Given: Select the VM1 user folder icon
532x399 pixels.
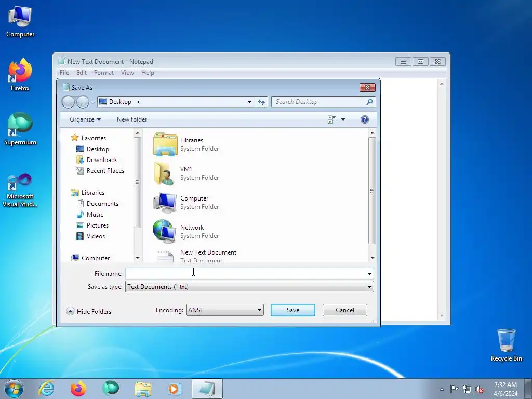Looking at the screenshot, I should (x=165, y=174).
